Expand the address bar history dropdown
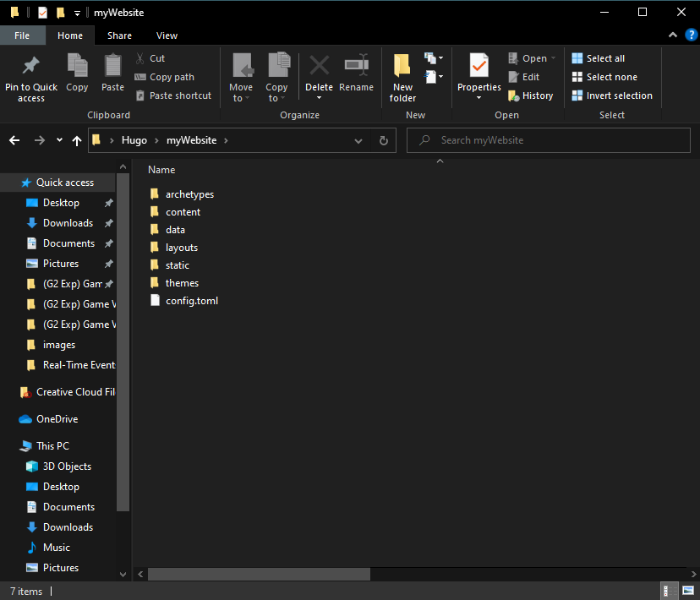 pos(358,141)
